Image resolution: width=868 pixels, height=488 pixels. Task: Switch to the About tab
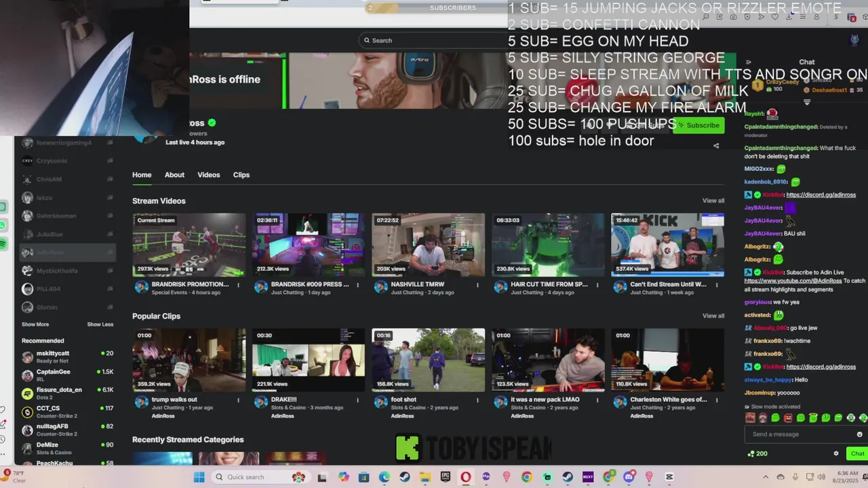(174, 175)
